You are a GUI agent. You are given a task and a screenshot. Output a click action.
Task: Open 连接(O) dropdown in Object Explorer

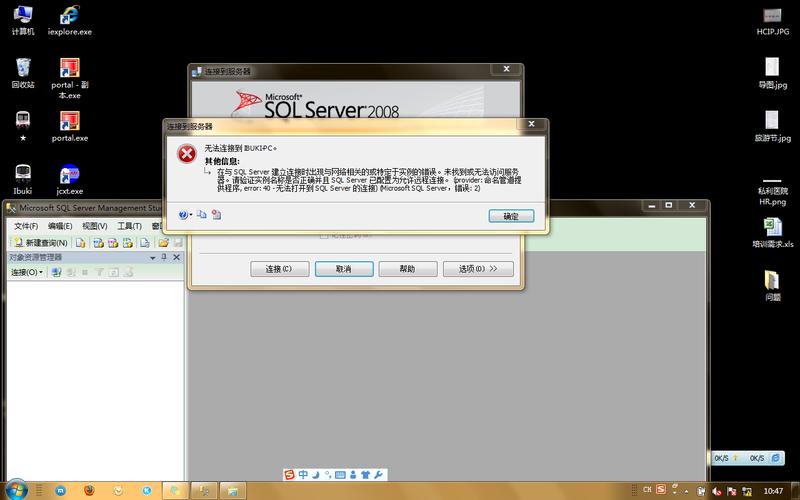point(27,272)
